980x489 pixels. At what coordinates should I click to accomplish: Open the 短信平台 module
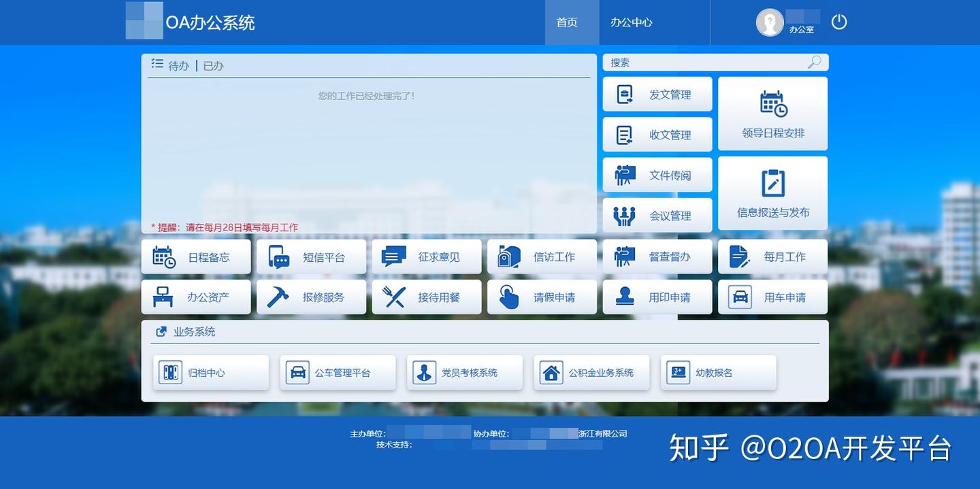pos(311,256)
